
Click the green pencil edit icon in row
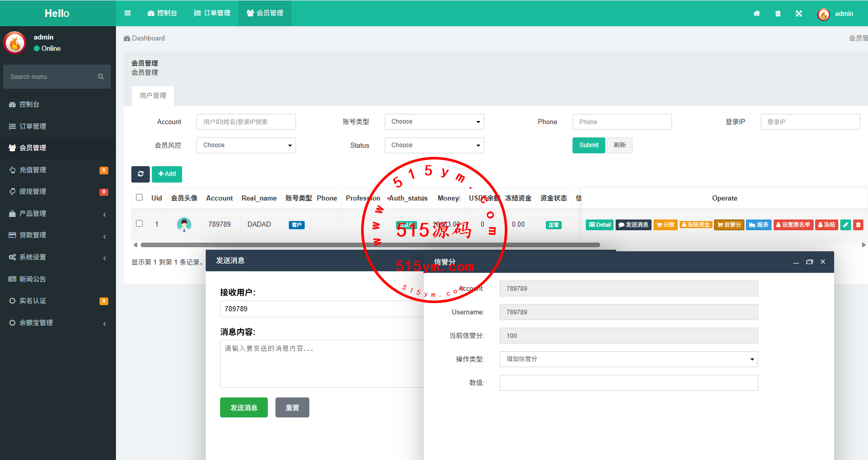click(x=846, y=225)
